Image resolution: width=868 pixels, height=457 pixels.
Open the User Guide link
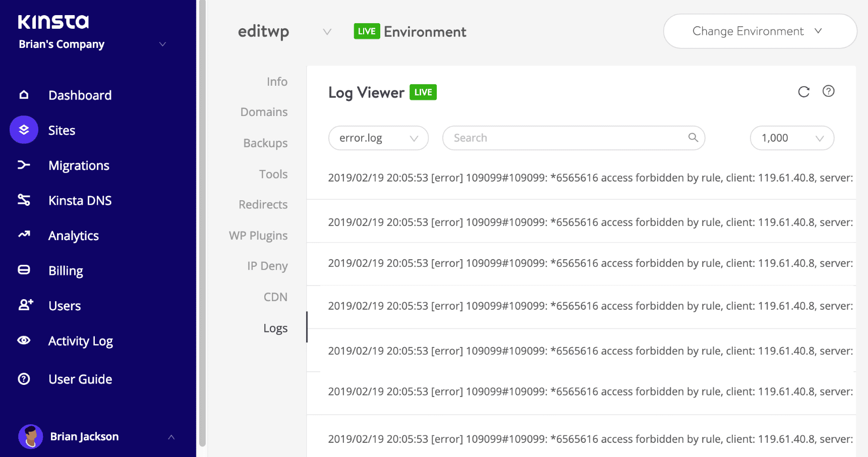[80, 379]
